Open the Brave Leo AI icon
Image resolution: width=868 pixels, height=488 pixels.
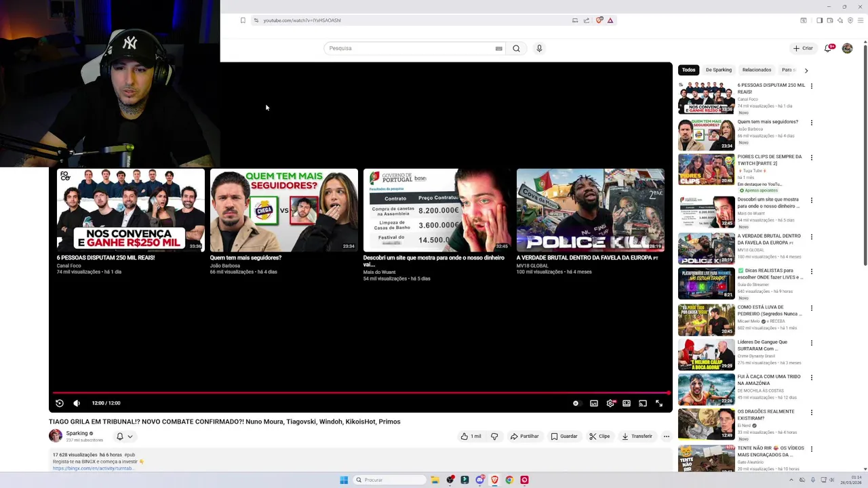click(x=840, y=20)
